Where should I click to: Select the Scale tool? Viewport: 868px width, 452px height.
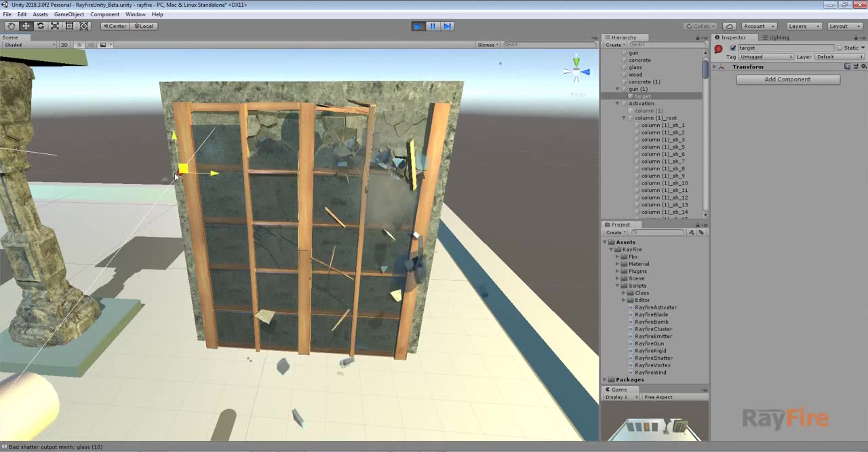pyautogui.click(x=55, y=26)
